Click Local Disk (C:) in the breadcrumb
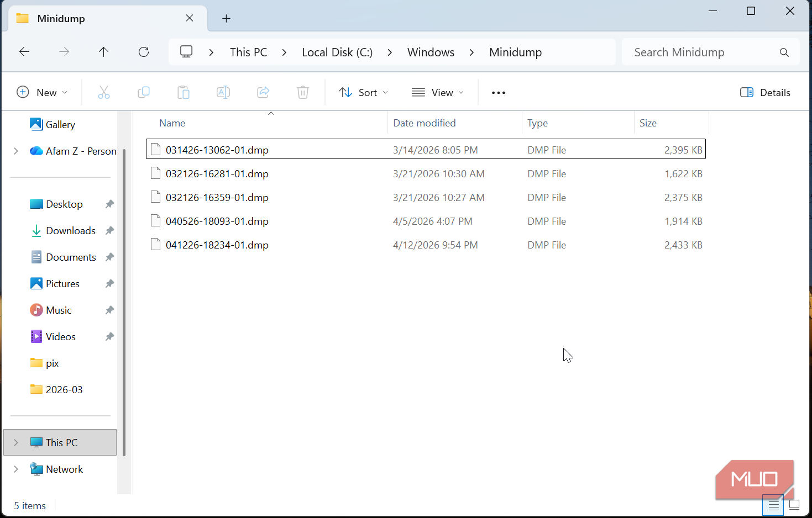 click(337, 52)
